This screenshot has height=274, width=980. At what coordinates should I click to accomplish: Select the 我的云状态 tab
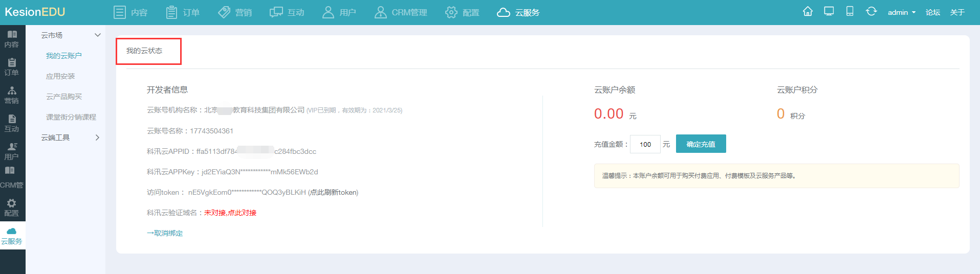coord(144,51)
